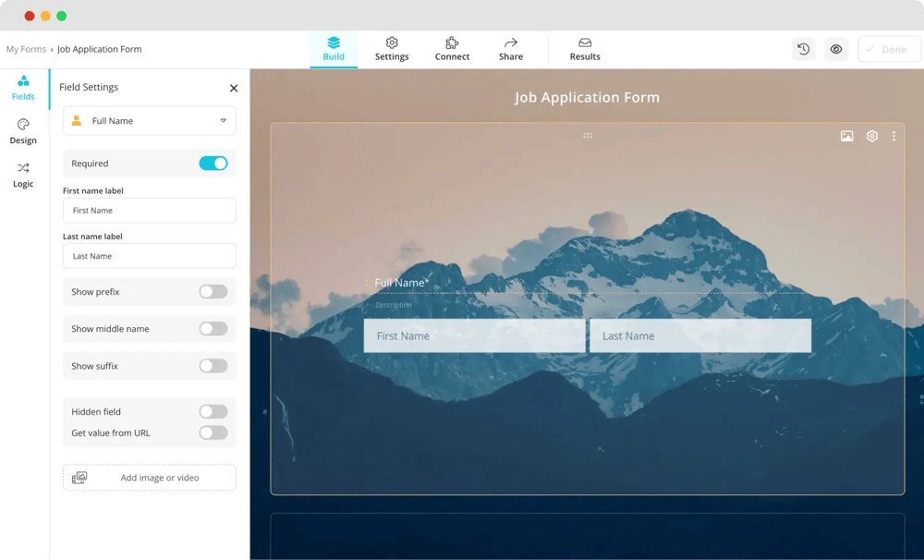Image resolution: width=924 pixels, height=560 pixels.
Task: Open the field settings gear icon
Action: (871, 137)
